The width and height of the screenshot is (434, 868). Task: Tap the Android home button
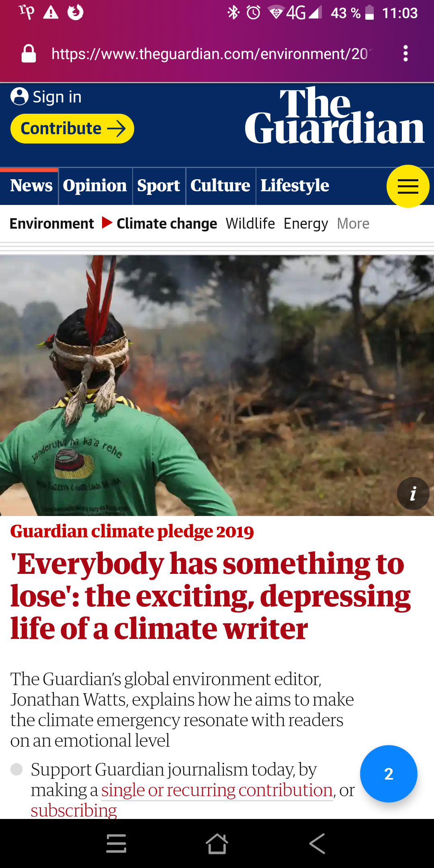coord(217,843)
